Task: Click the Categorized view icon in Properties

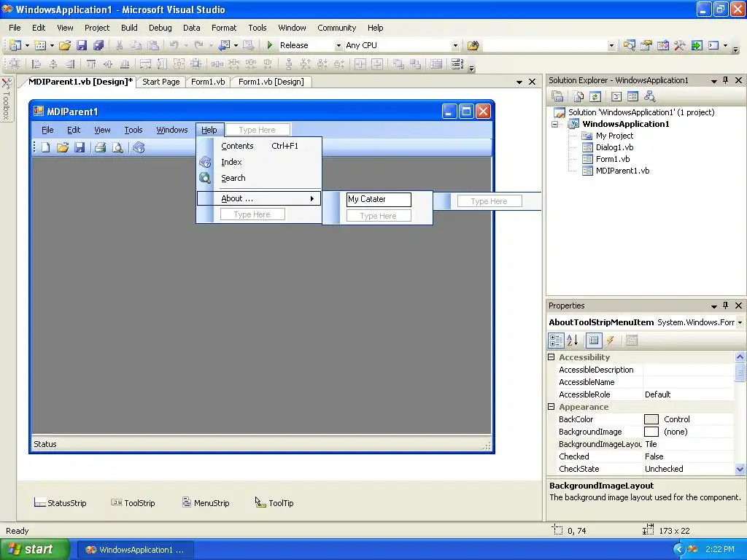Action: (556, 340)
